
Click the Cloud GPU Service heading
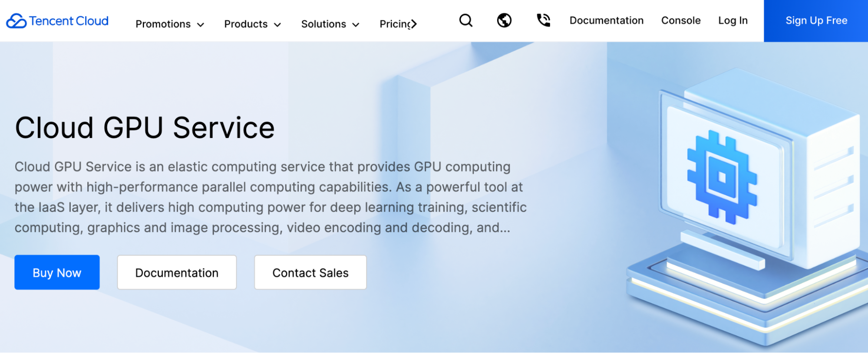(x=145, y=128)
